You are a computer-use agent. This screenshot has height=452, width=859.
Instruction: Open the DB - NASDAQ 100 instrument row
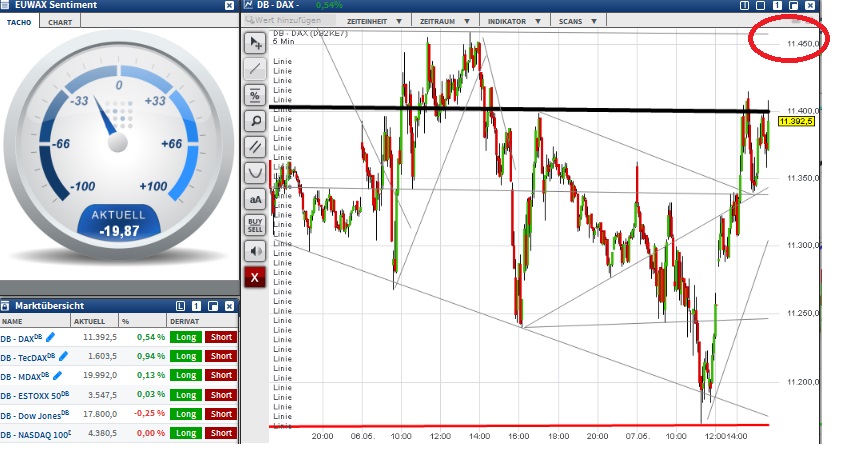(119, 433)
